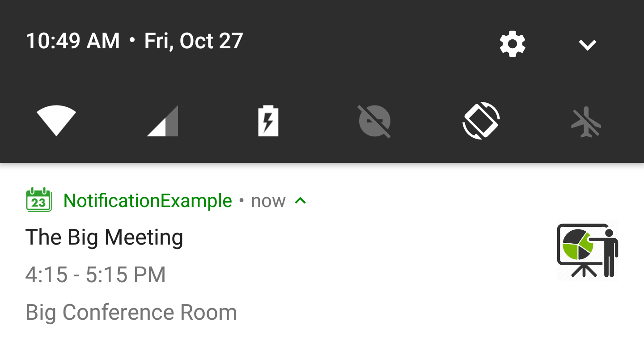Enable Do Not Disturb mode
Viewport: 644px width, 351px height.
[374, 121]
